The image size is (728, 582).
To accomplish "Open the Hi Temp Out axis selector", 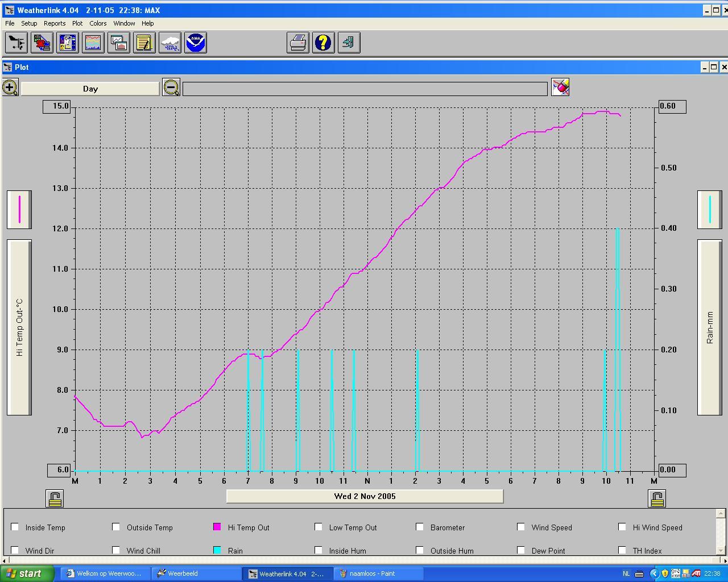I will point(19,327).
